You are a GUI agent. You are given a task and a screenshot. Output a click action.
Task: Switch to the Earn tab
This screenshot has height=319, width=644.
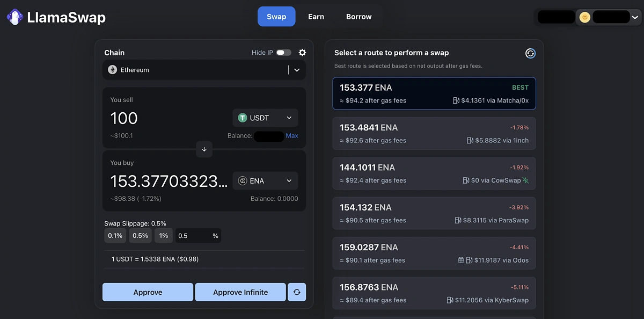(x=316, y=17)
